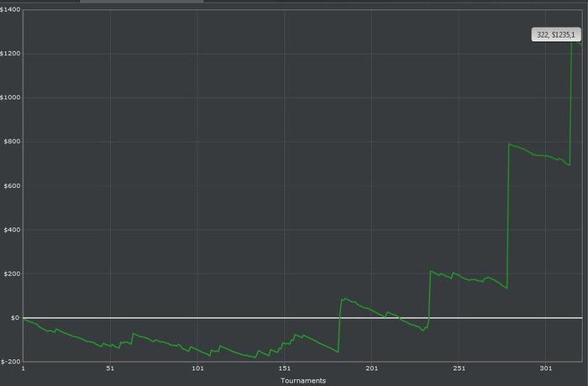Click the x-axis label 251
Image resolution: width=588 pixels, height=386 pixels.
point(459,368)
